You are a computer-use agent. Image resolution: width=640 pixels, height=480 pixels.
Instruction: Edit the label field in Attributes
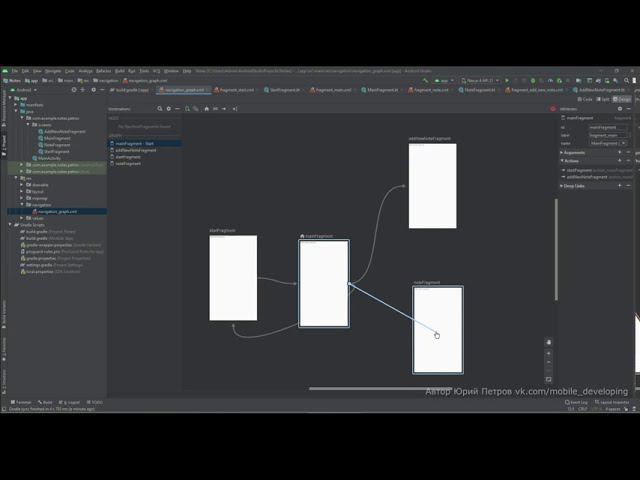[608, 135]
